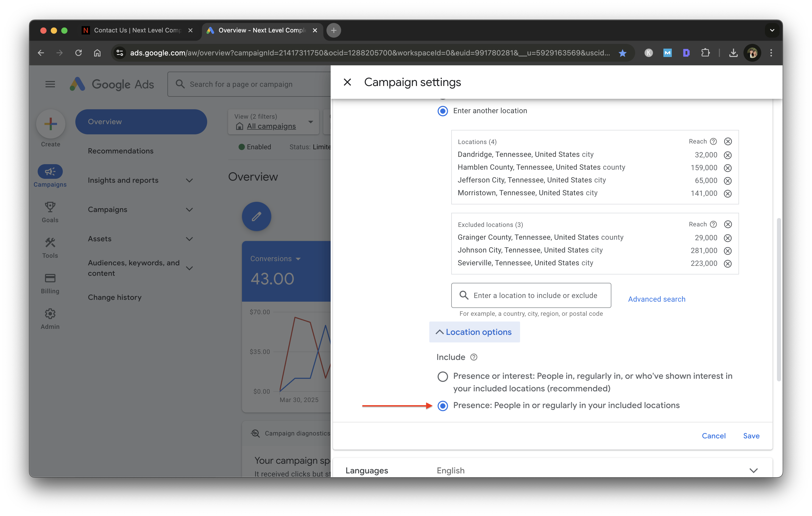Screen dimensions: 812x516
Task: Select Enter another location radio button
Action: [x=442, y=111]
